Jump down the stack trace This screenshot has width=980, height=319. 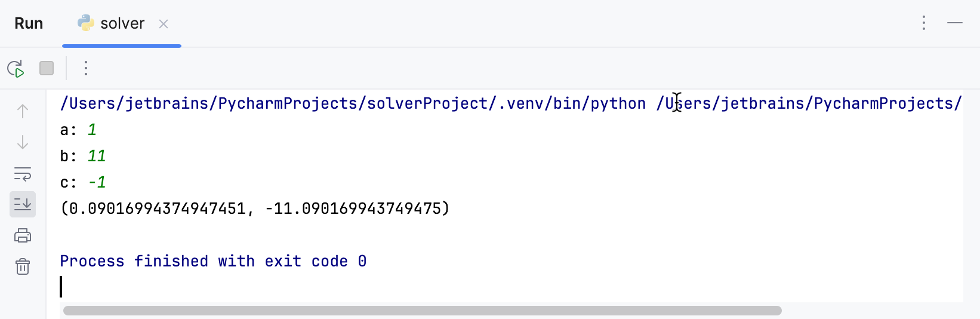tap(23, 142)
